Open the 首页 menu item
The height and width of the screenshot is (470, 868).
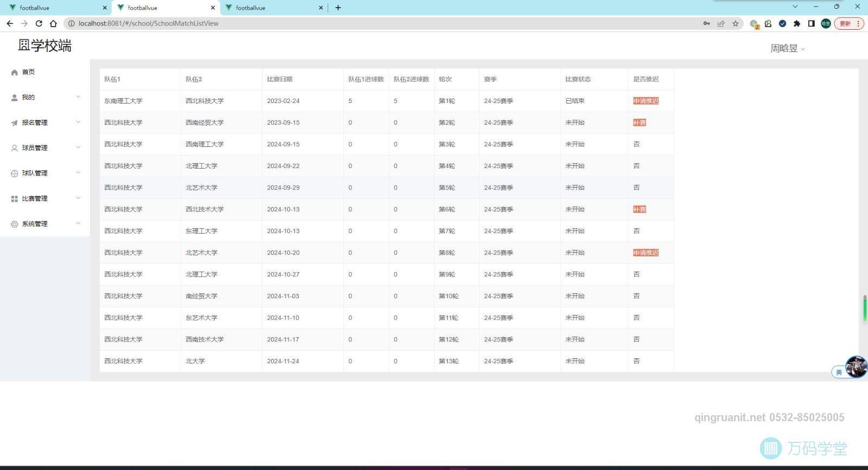point(45,72)
